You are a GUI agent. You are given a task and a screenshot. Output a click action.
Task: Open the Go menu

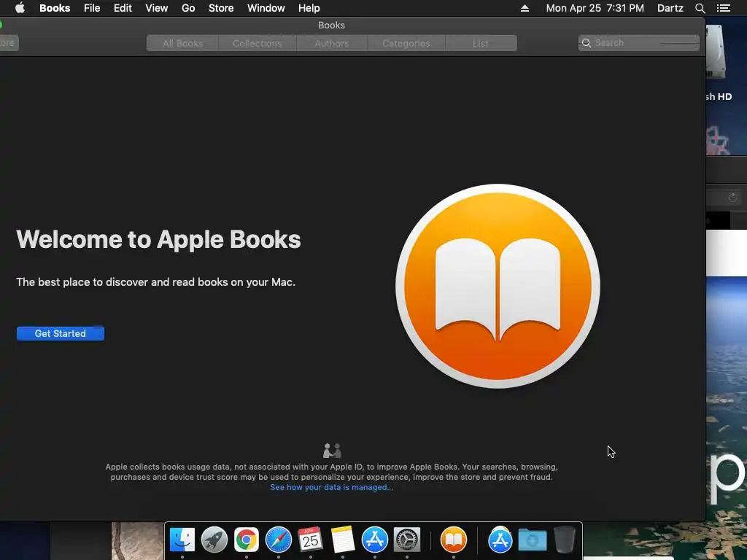click(x=188, y=8)
